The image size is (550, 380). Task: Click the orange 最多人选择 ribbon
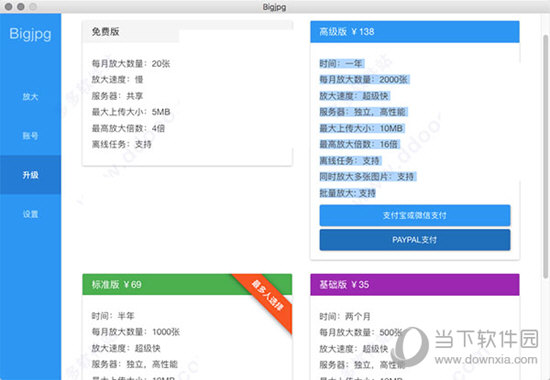coord(267,296)
